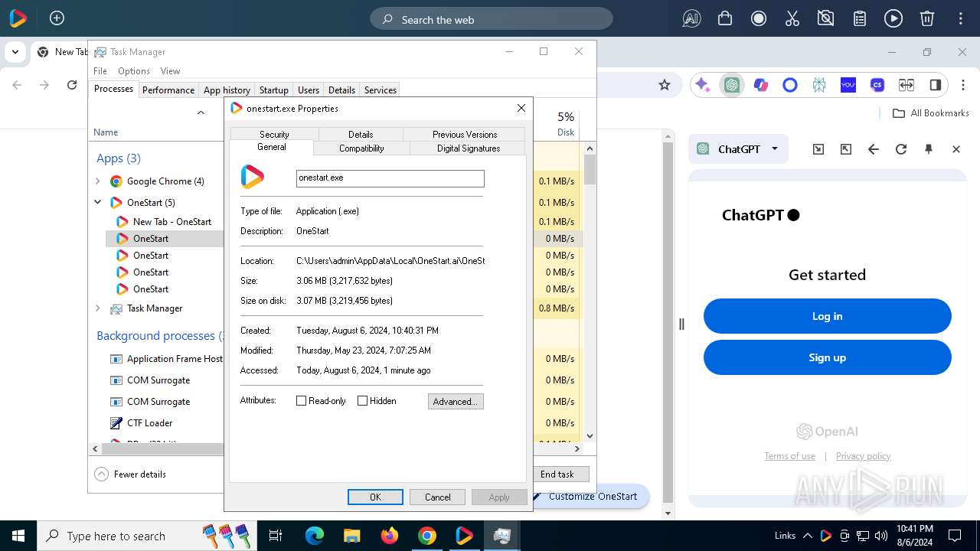Open the three-dot menu in OneStart title bar

pyautogui.click(x=959, y=19)
